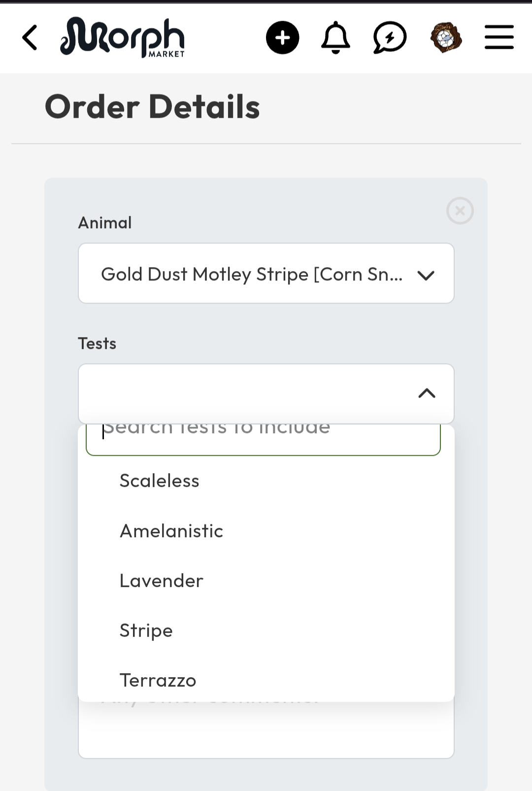Select the Stripe test option

pyautogui.click(x=146, y=630)
